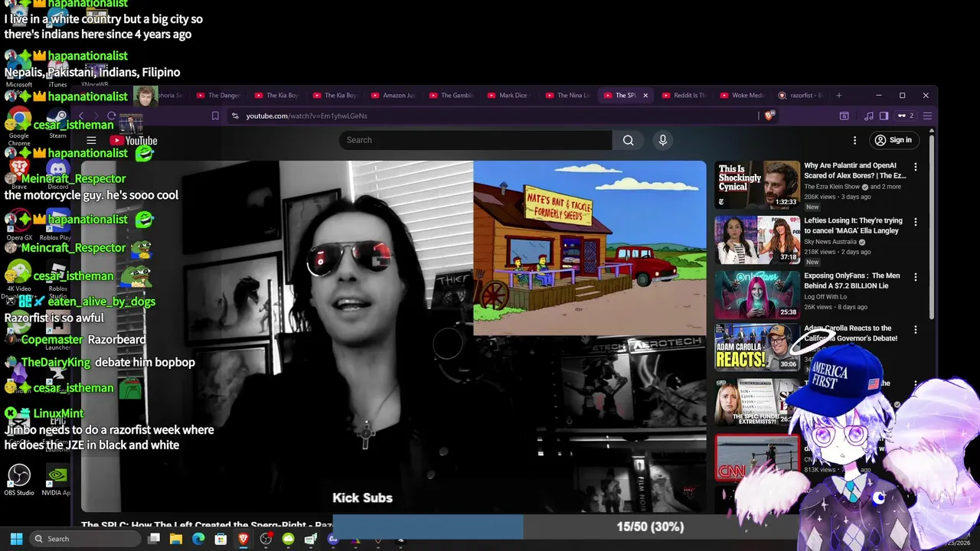Open Exposing OnlyFans video thumbnail
Screen dimensions: 980x551
(757, 295)
